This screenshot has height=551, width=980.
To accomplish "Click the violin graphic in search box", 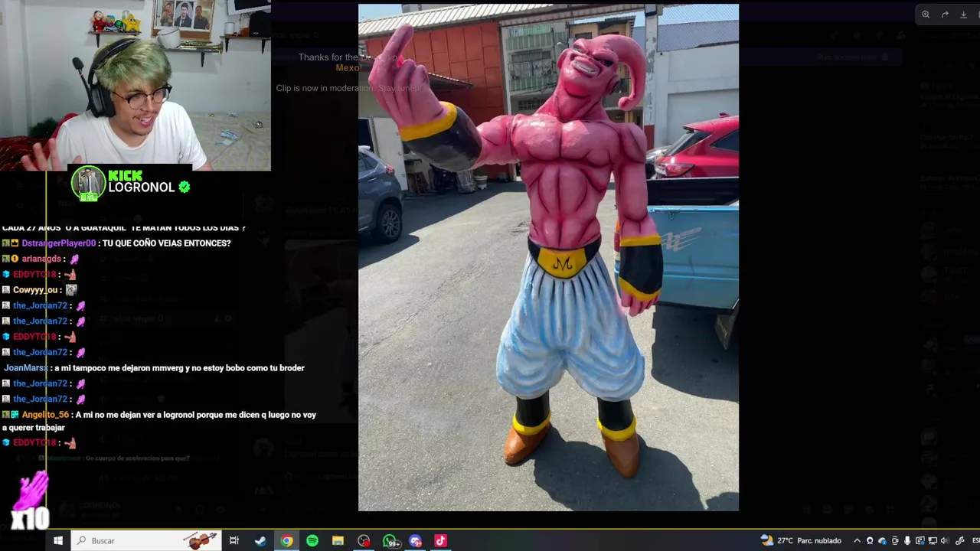I will (201, 540).
